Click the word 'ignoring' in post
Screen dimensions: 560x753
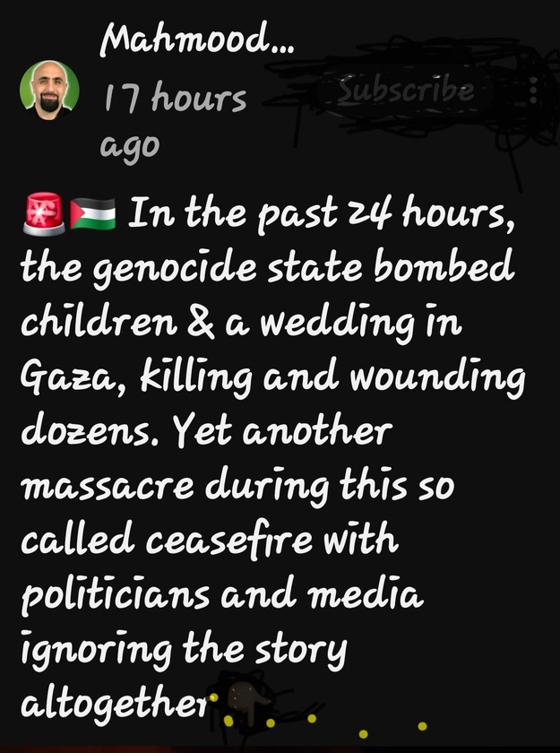[97, 650]
